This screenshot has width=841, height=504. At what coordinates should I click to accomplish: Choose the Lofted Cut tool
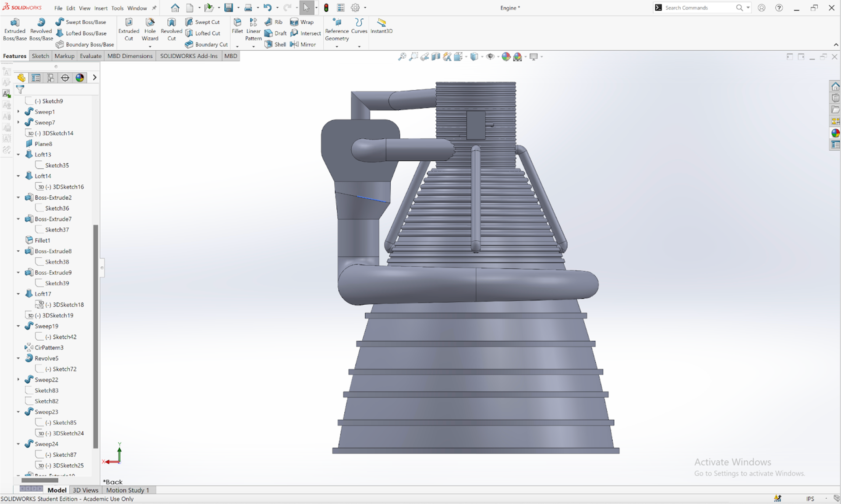(202, 33)
